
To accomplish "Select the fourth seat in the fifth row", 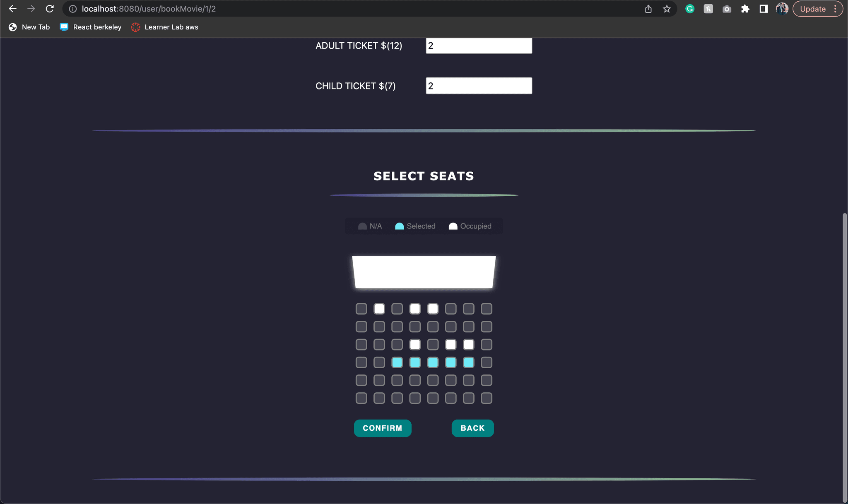I will click(x=415, y=380).
